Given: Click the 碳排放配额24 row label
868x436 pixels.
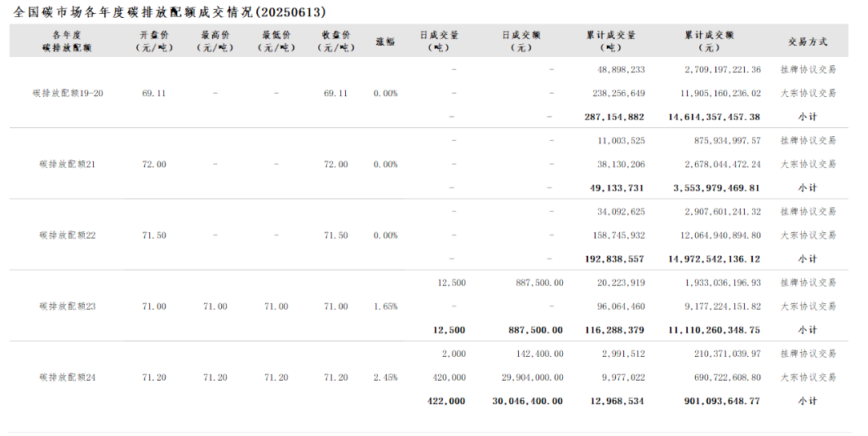Looking at the screenshot, I should coord(68,378).
